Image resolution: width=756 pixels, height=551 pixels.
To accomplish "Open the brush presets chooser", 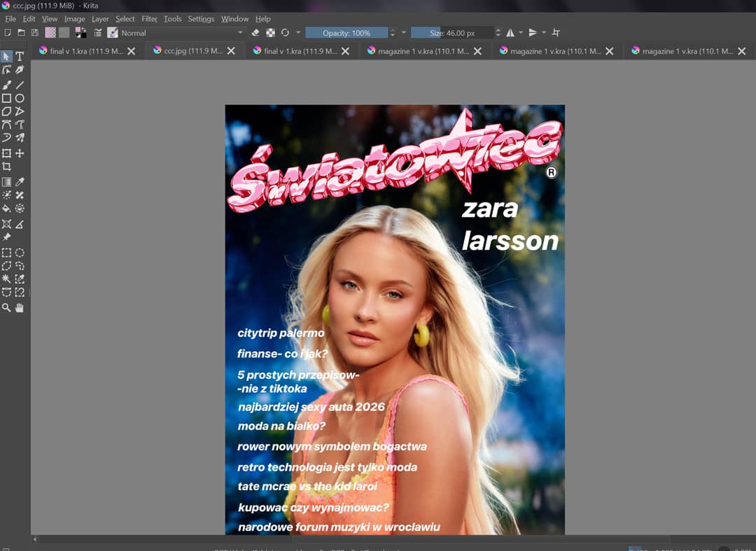I will pos(112,33).
